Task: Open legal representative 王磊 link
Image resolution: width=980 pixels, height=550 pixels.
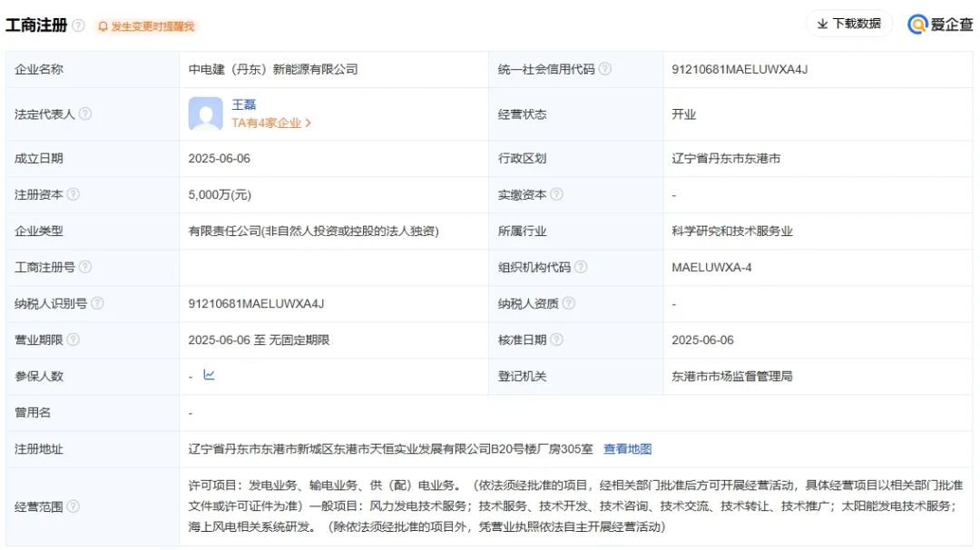Action: [x=244, y=104]
